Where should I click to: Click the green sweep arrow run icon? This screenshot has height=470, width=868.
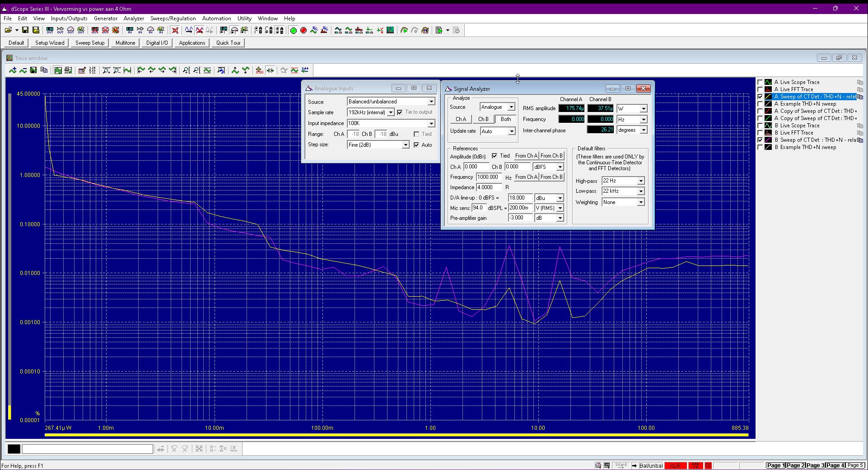[404, 30]
